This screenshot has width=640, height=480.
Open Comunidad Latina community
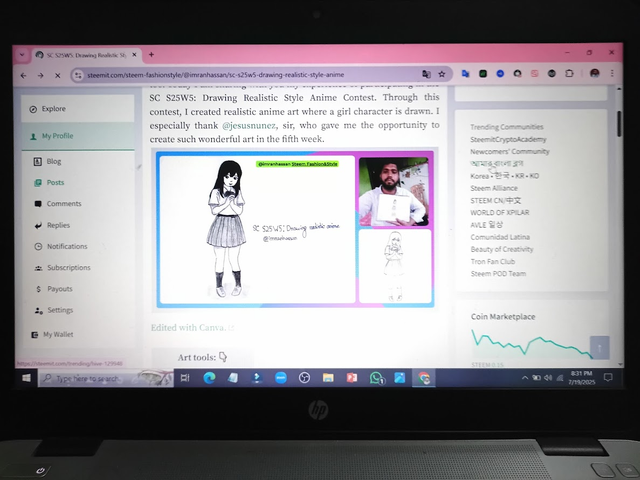500,237
